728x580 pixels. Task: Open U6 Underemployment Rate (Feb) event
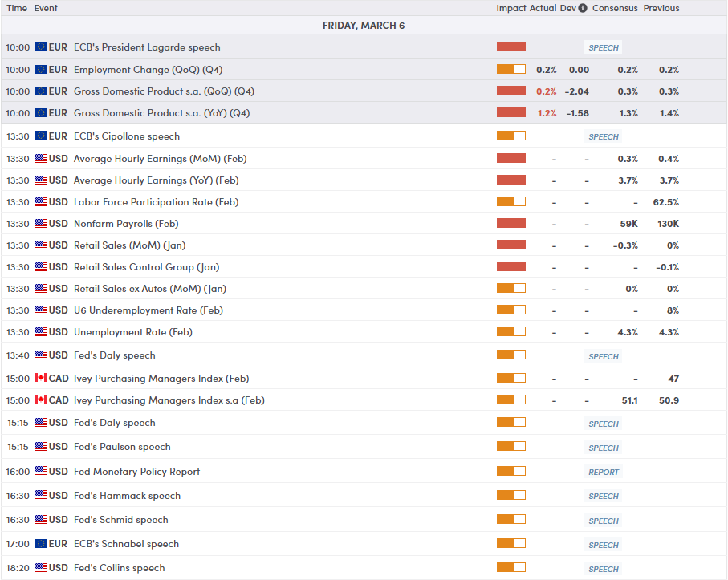(x=148, y=310)
